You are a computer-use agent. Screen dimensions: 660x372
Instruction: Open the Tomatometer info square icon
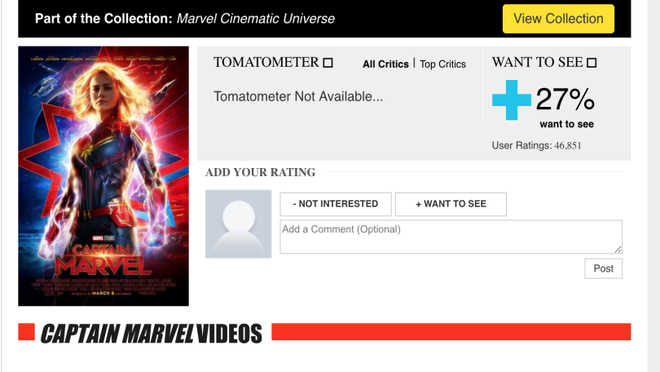coord(328,63)
